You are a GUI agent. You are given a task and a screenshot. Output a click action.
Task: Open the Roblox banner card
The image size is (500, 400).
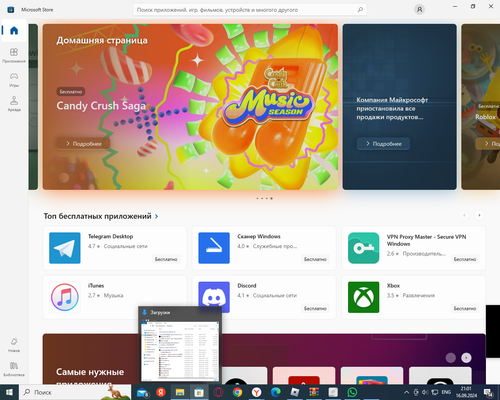click(481, 107)
